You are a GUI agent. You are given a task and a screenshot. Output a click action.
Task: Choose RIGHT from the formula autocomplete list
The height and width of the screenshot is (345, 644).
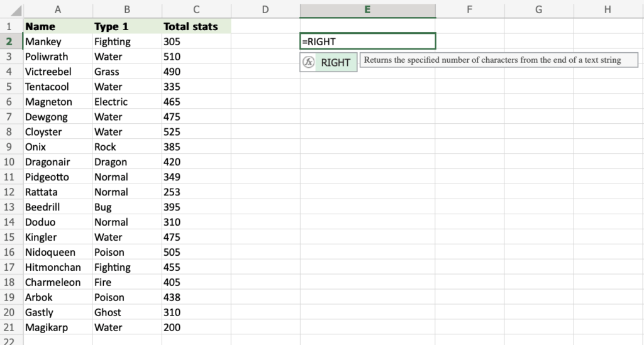click(335, 62)
